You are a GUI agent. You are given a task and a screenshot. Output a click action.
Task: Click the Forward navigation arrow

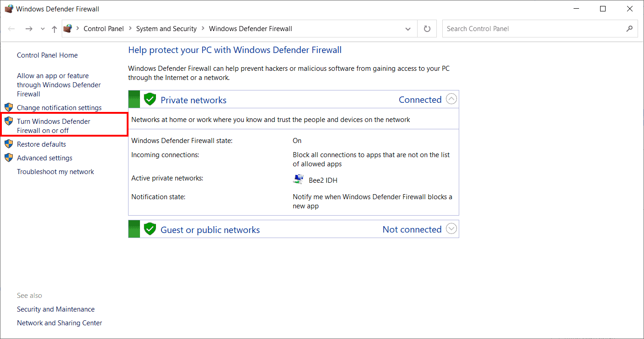29,29
